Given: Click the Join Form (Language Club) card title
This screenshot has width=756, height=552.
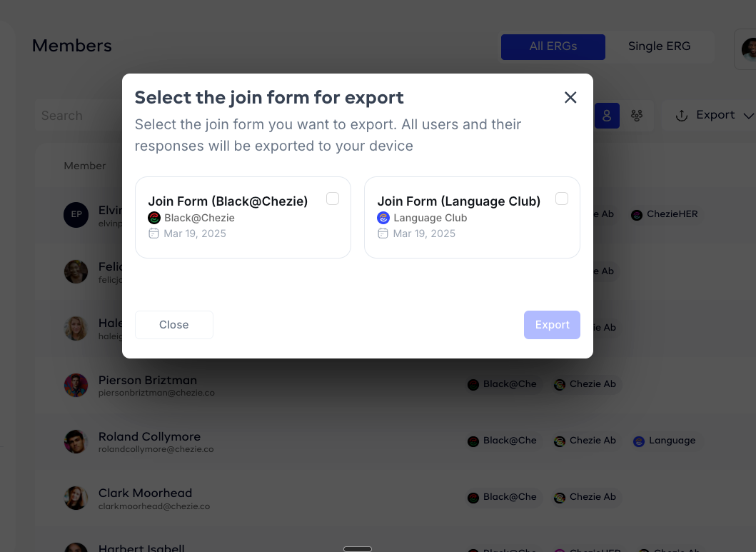Looking at the screenshot, I should [459, 201].
